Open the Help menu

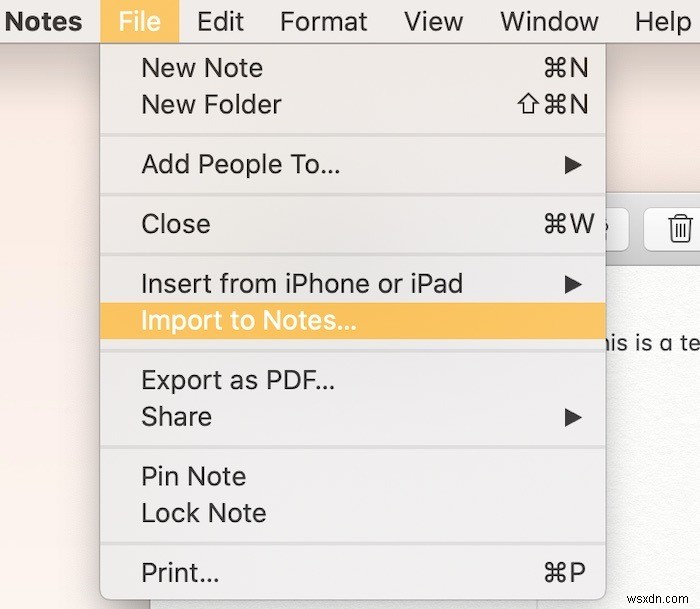tap(662, 21)
